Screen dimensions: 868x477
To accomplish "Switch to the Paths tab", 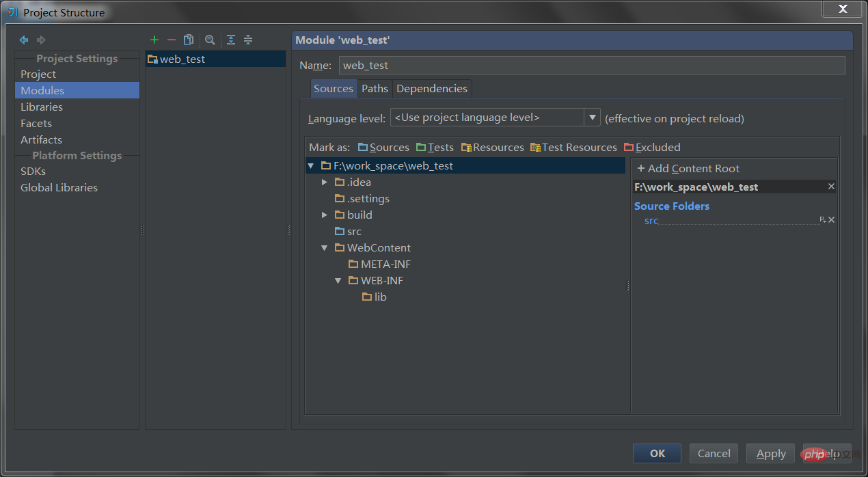I will point(375,88).
